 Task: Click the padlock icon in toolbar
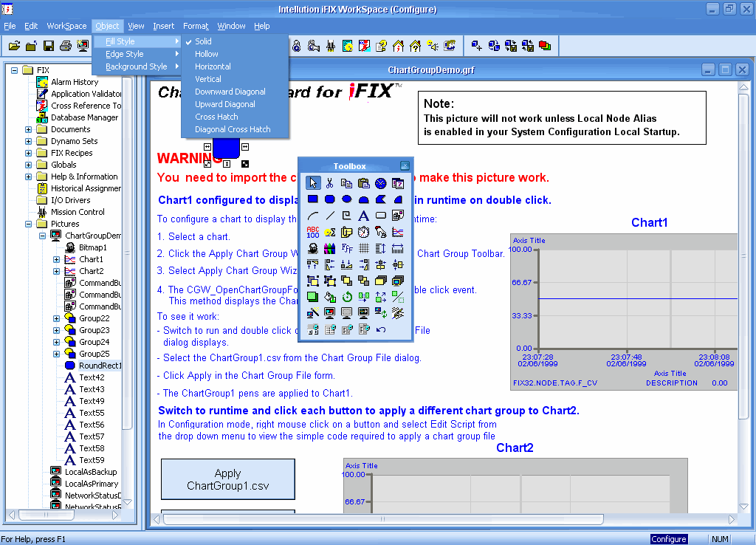[297, 46]
